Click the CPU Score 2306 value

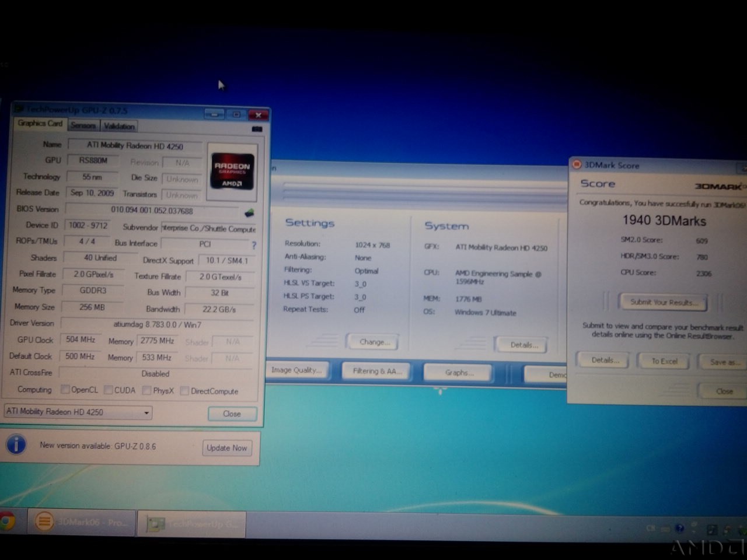click(x=703, y=274)
